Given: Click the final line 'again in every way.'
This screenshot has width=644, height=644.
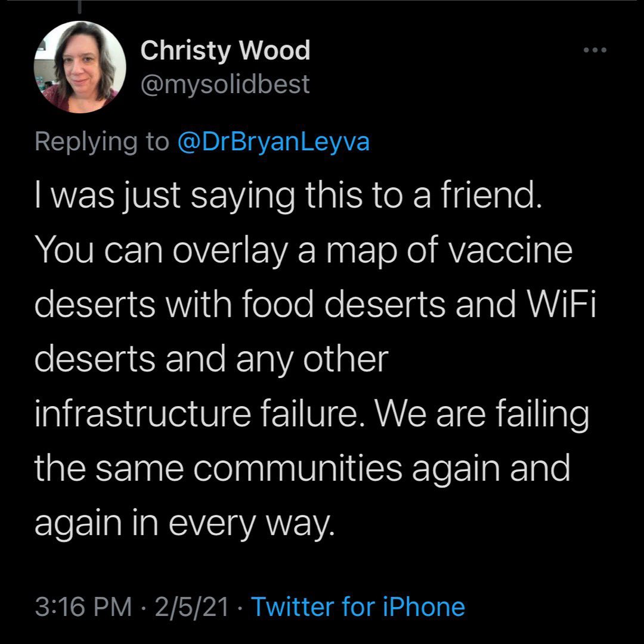Looking at the screenshot, I should (181, 523).
